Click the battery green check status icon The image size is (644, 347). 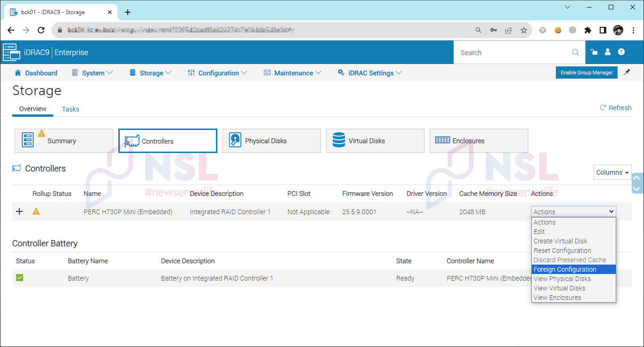[19, 278]
